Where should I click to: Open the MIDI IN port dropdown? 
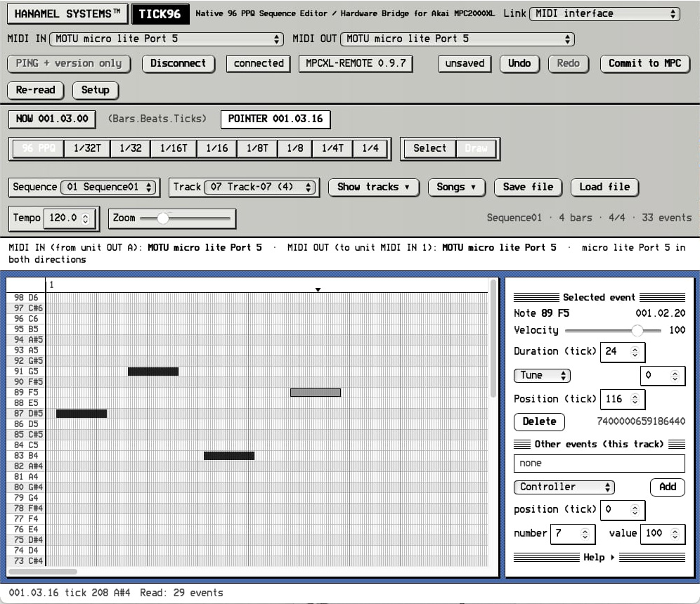167,39
